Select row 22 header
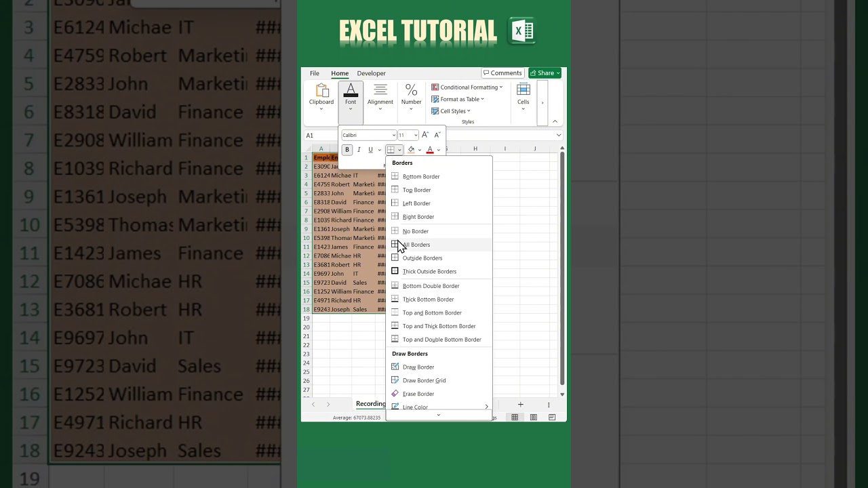This screenshot has width=868, height=488. (x=307, y=345)
